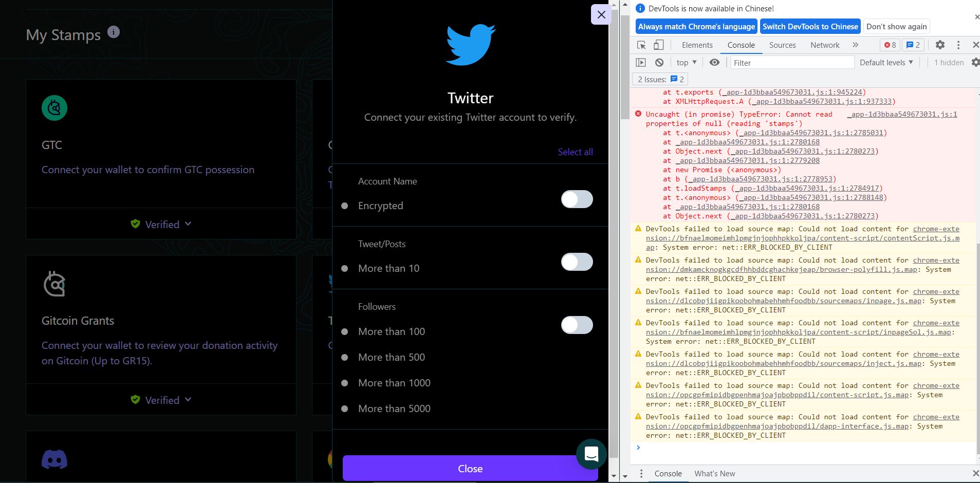980x483 pixels.
Task: Enable the Encrypted account name toggle
Action: pos(577,199)
